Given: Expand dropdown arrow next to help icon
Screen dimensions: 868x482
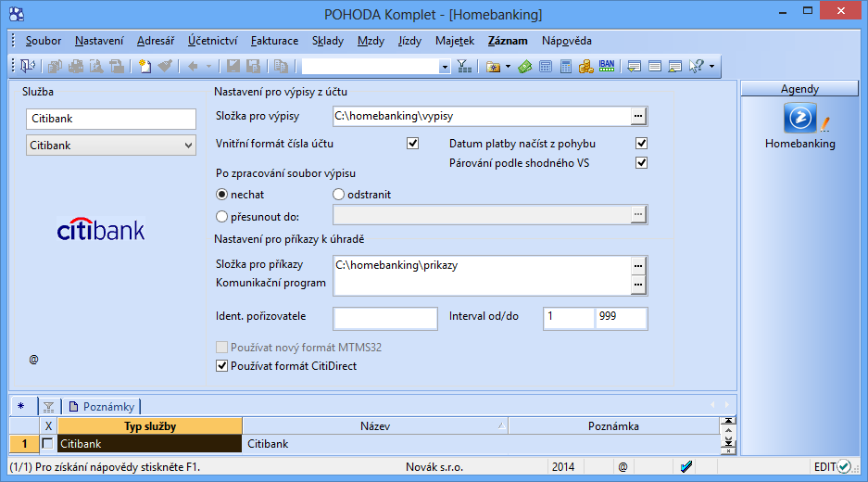Looking at the screenshot, I should click(x=711, y=67).
